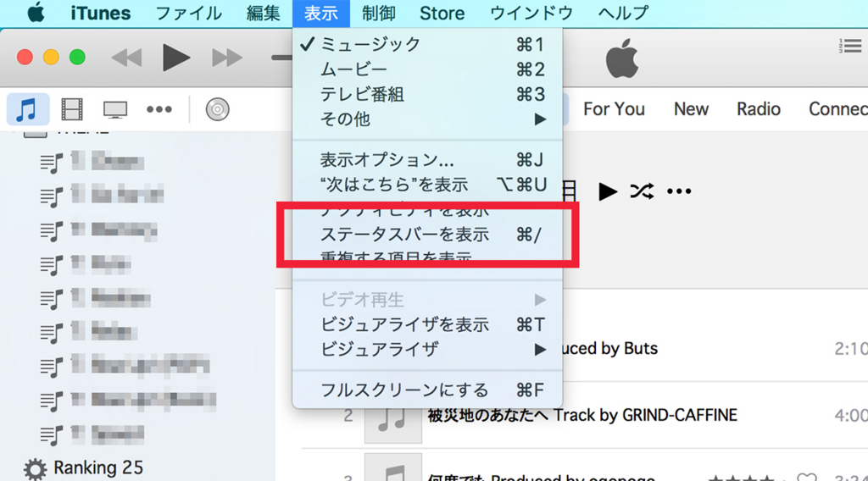
Task: Select the track ending "uced by Buts"
Action: coord(610,348)
